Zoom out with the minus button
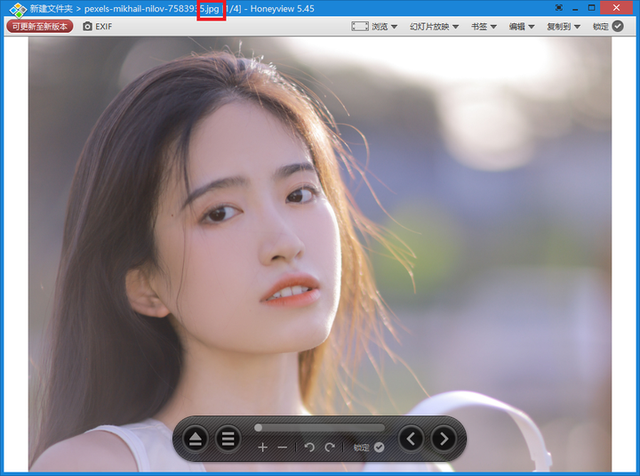The image size is (640, 476). point(282,447)
